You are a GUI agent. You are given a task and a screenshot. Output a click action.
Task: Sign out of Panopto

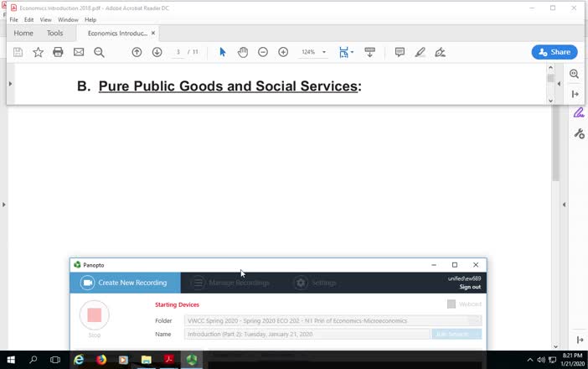(x=470, y=287)
